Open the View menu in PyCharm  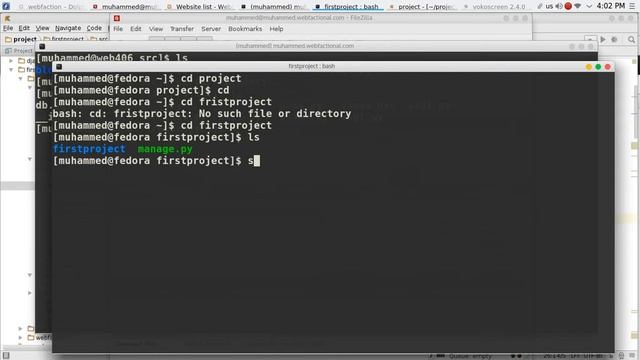tap(42, 28)
